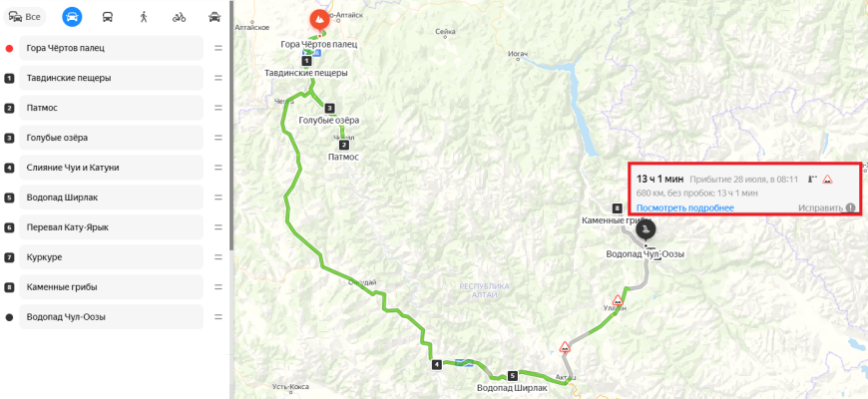Edit the 'Гора Чёртов палец' start field

[112, 48]
